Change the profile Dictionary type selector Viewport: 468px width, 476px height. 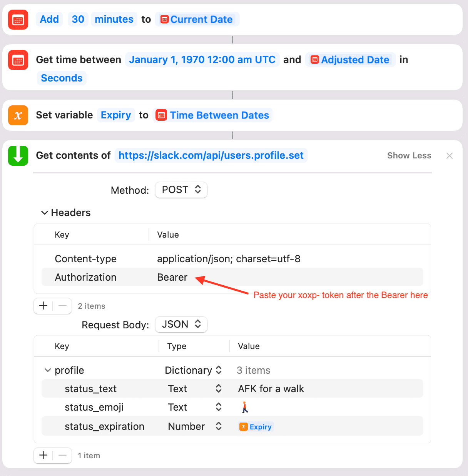(193, 370)
